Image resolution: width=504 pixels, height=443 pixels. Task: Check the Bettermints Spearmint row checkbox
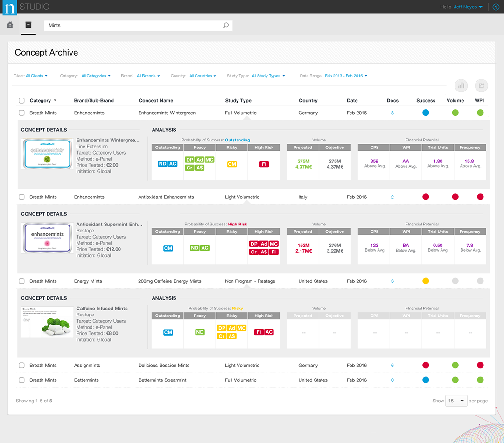click(21, 380)
